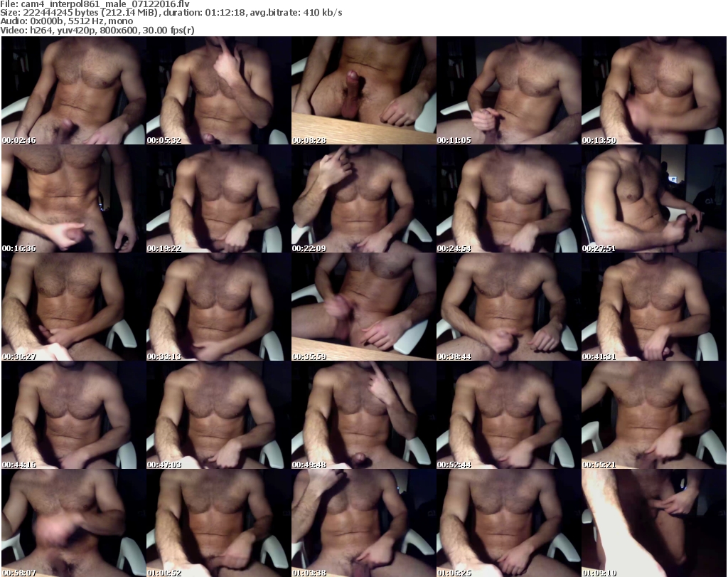Viewport: 728px width, 577px height.
Task: Click the file name line in the header
Action: tap(95, 4)
